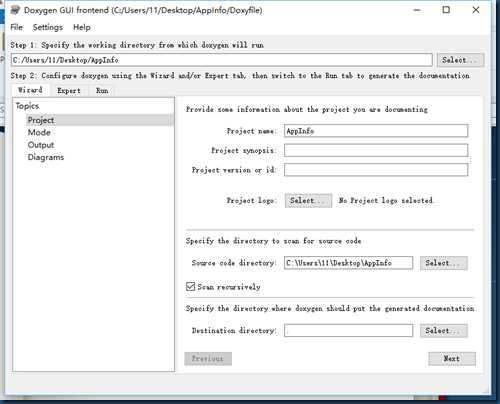
Task: Minimize the Doxygen window
Action: tap(417, 10)
